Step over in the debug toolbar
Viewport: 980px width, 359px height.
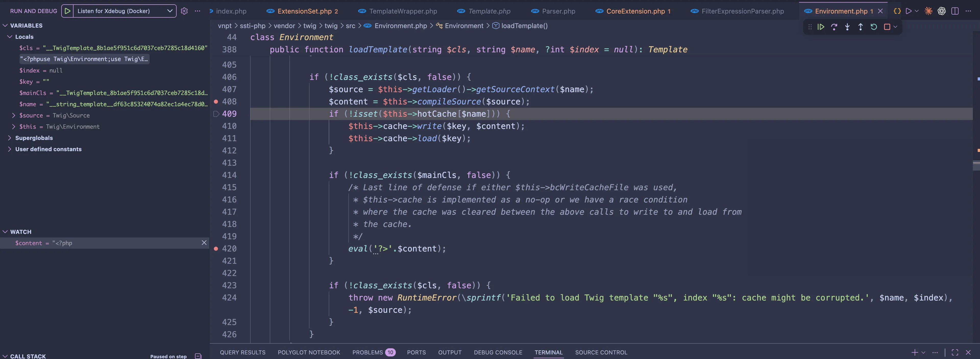point(834,27)
